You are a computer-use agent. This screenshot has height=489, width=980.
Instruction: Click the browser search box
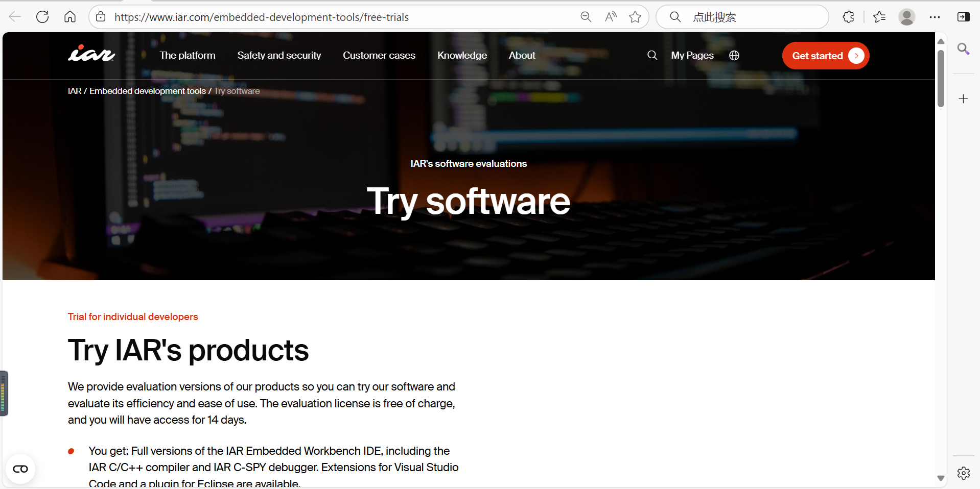(742, 17)
